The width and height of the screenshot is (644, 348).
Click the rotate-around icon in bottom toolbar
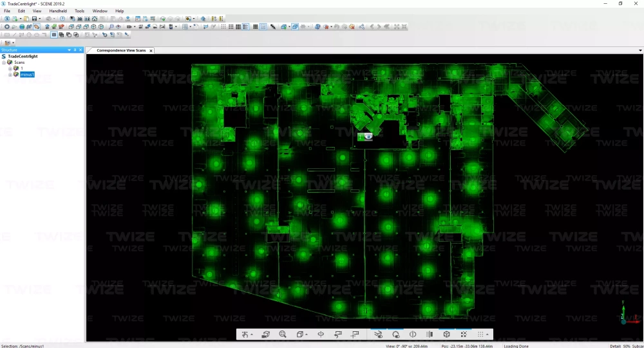coord(321,334)
